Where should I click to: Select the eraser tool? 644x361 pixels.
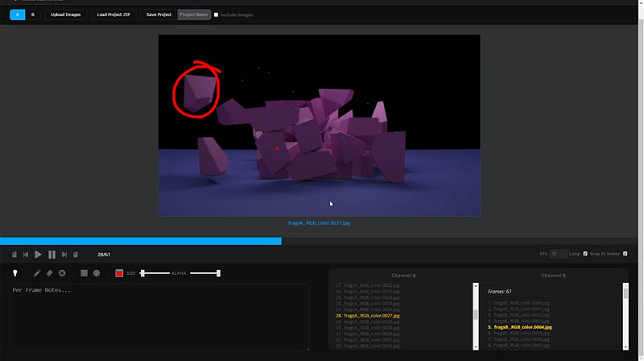click(49, 273)
